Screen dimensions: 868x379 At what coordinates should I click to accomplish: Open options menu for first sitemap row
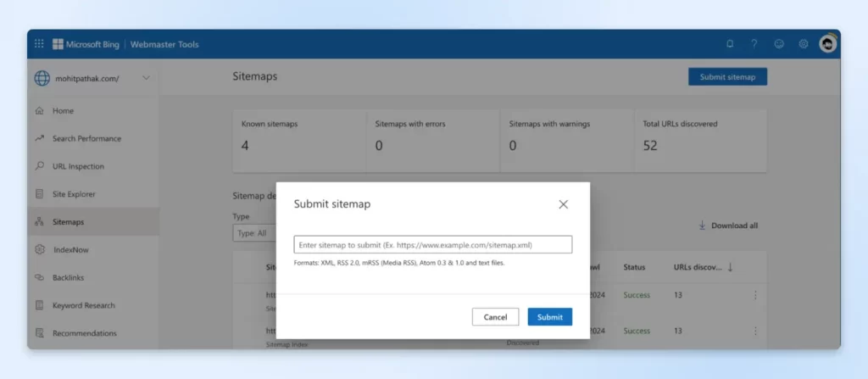[755, 295]
